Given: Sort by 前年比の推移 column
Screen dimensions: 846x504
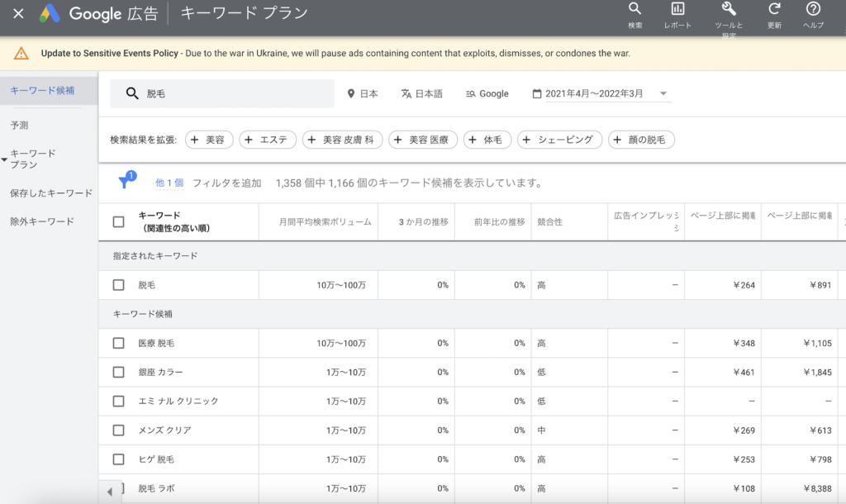Looking at the screenshot, I should point(500,221).
